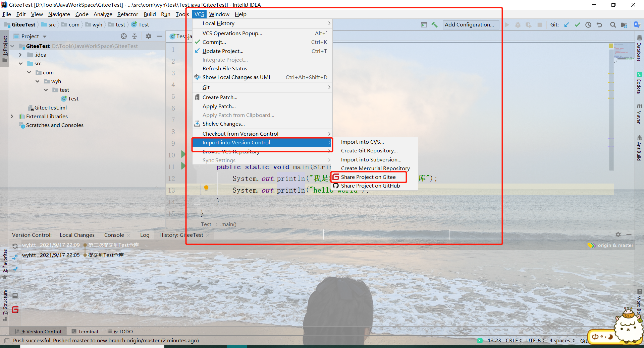
Task: Collapse the GiteeTest project root
Action: [12, 46]
